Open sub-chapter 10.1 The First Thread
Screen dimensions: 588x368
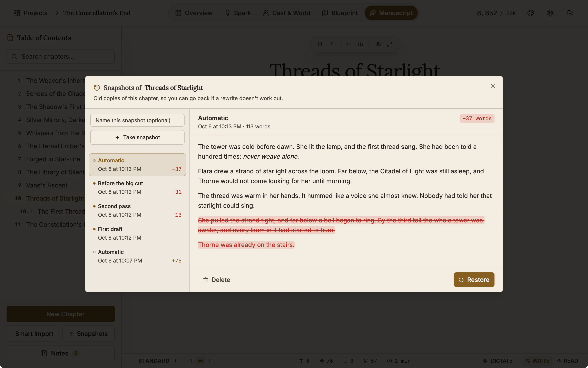61,211
